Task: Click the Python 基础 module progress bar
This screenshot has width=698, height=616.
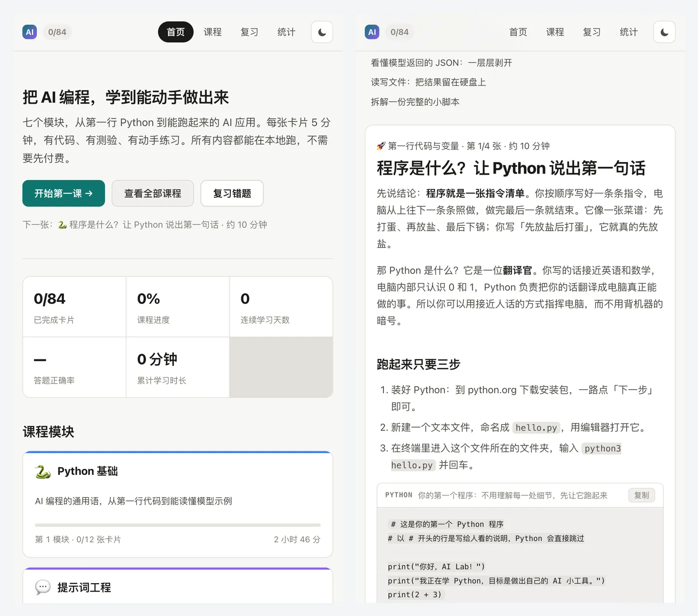Action: (x=177, y=525)
